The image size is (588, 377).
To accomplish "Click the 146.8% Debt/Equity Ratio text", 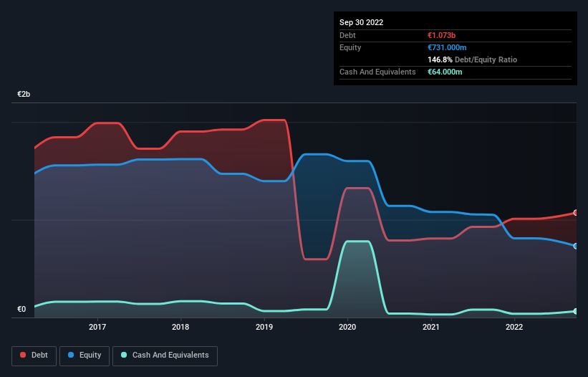I will point(472,59).
